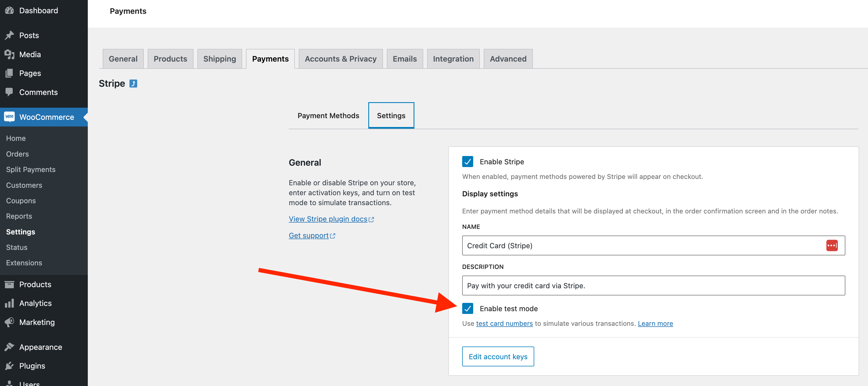Click the password manager icon in Name field
868x386 pixels.
[x=831, y=245]
